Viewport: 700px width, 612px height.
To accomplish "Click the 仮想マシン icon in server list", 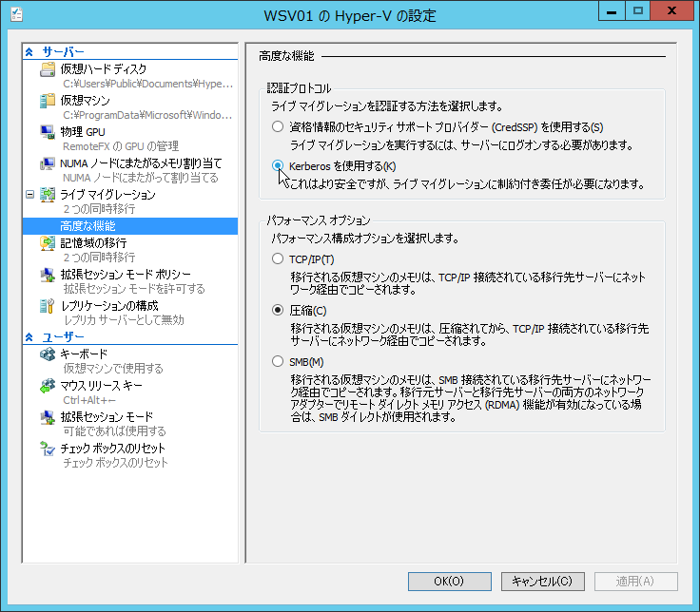I will (x=48, y=101).
